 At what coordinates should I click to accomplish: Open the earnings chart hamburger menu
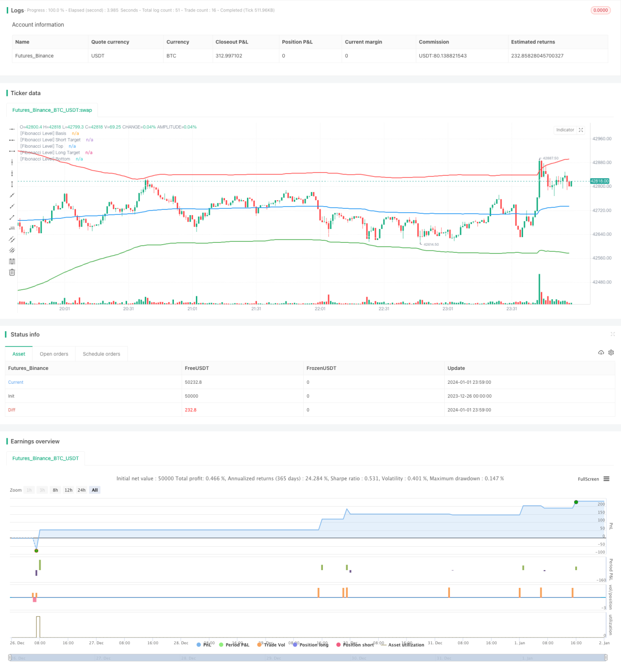point(606,479)
